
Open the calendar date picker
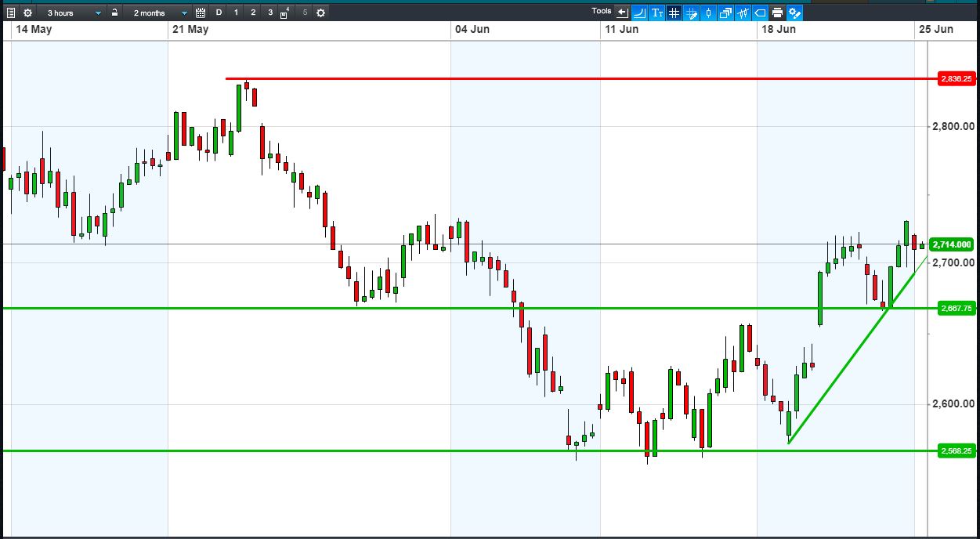pos(201,13)
